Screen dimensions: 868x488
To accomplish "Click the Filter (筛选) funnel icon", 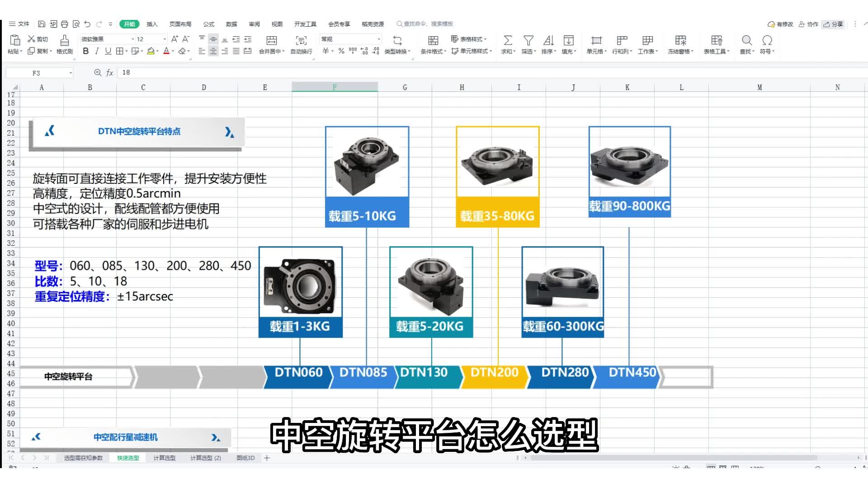I will (x=528, y=40).
